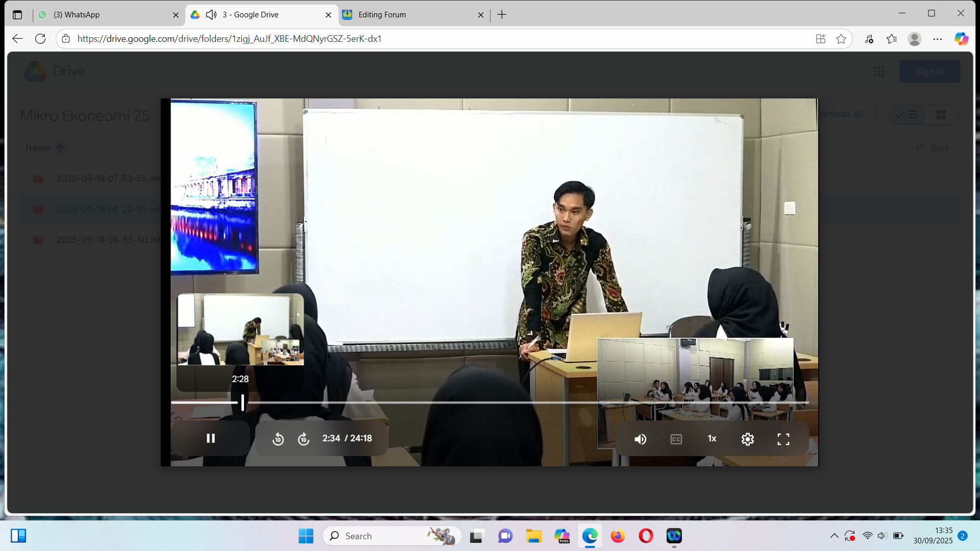Image resolution: width=980 pixels, height=551 pixels.
Task: Open 1x playback speed menu
Action: coord(712,439)
